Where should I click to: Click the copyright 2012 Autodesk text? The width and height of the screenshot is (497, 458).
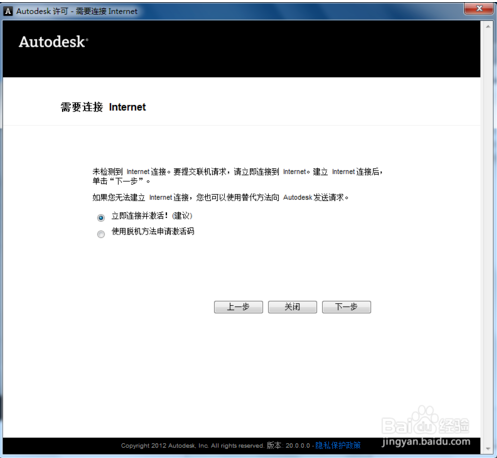coord(192,446)
